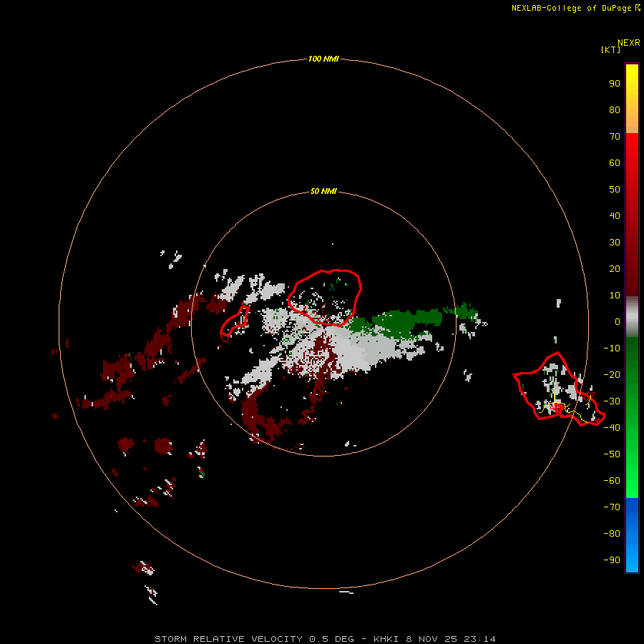Click the -10 value on velocity scale
644x644 pixels.
[x=612, y=348]
